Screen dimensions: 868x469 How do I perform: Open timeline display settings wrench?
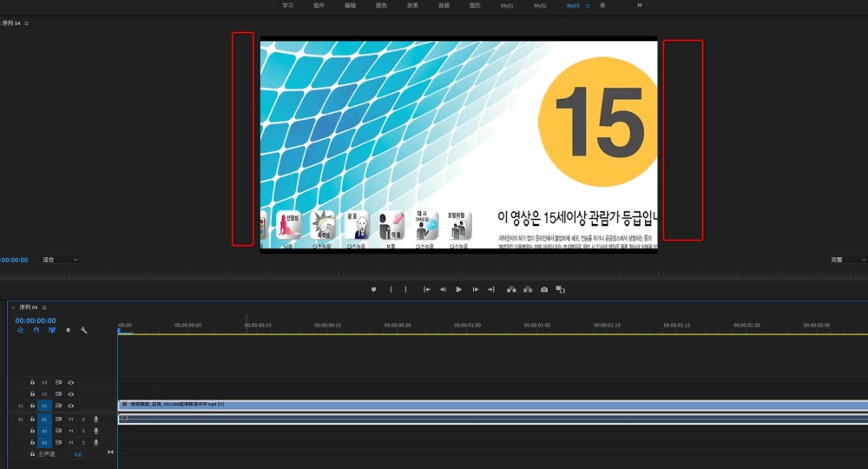pyautogui.click(x=83, y=330)
